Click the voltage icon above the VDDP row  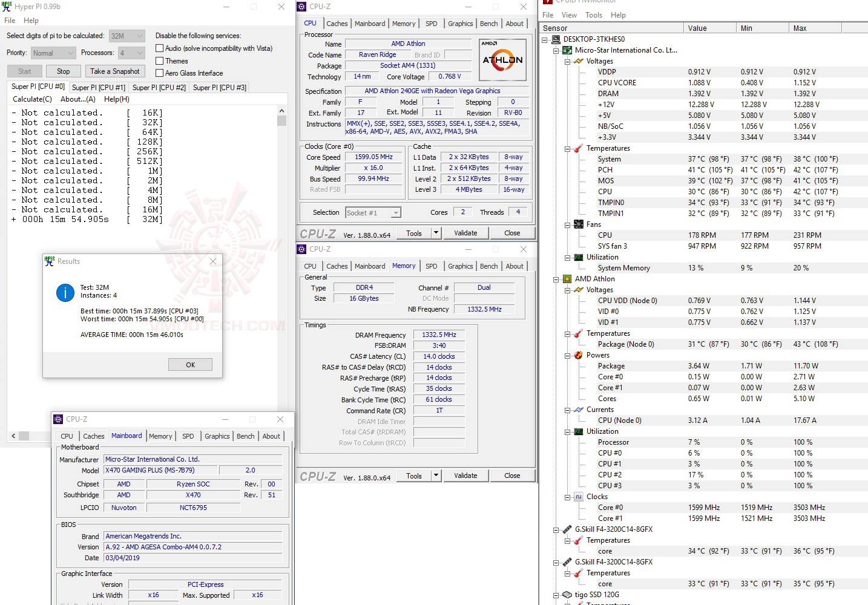tap(579, 61)
